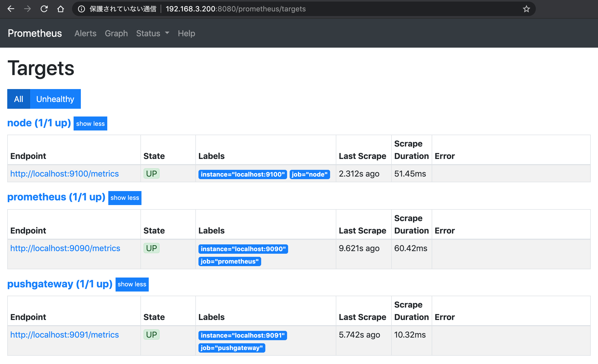The image size is (598, 364).
Task: Filter to Unhealthy targets only
Action: point(55,99)
